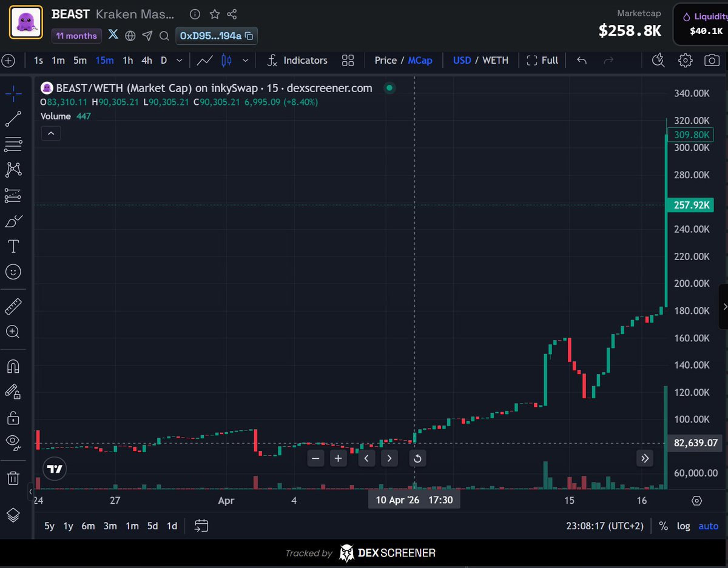The height and width of the screenshot is (568, 728).
Task: Take a chart snapshot with camera icon
Action: [712, 60]
